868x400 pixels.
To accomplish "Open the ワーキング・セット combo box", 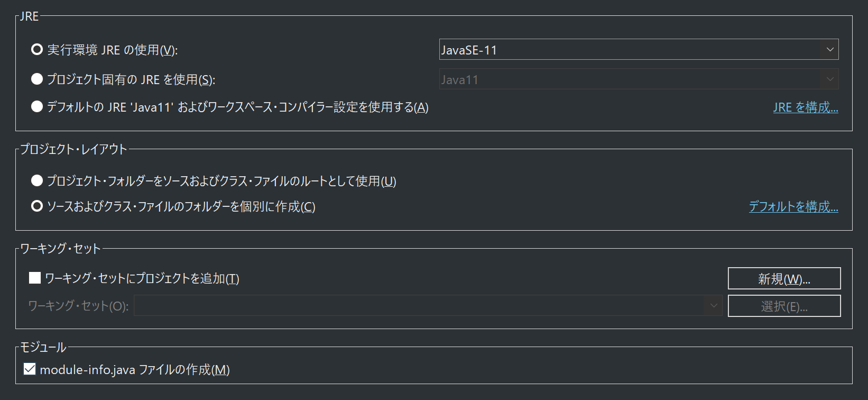I will [x=423, y=305].
